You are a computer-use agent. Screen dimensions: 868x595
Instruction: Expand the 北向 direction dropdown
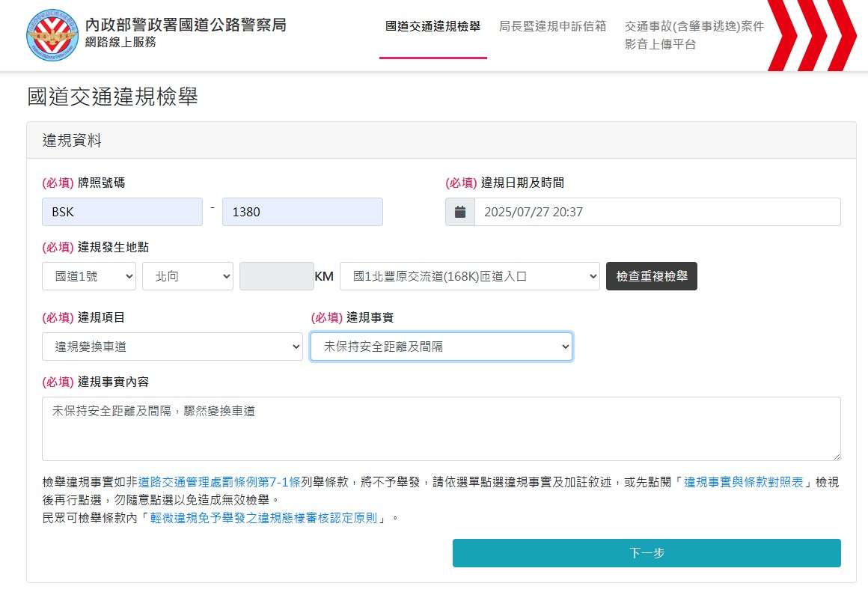(188, 276)
